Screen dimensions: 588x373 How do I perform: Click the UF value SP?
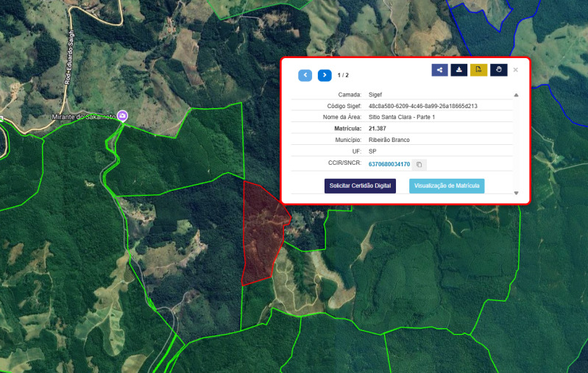tap(372, 152)
